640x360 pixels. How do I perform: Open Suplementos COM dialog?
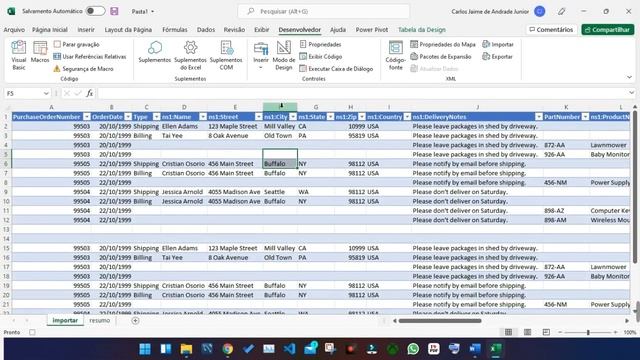coord(226,56)
